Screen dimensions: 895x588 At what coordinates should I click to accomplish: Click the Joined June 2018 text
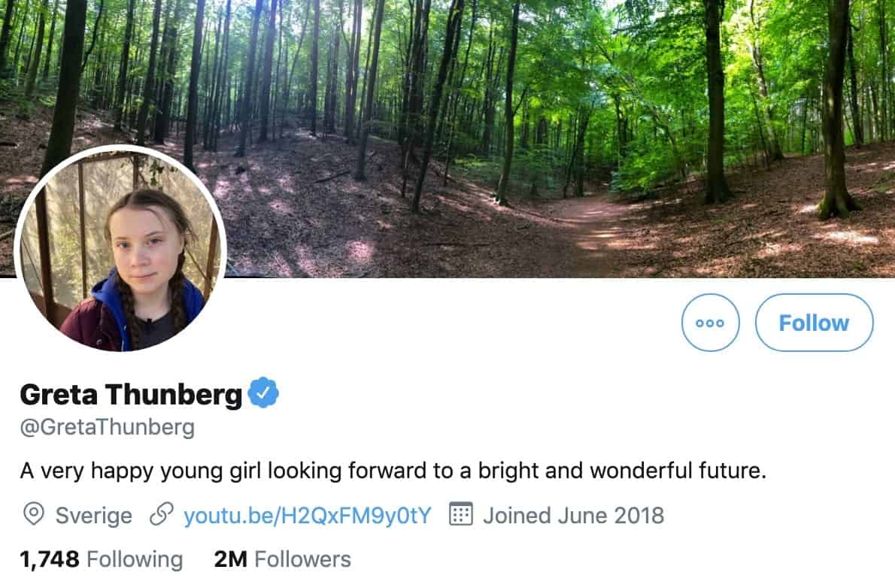pos(573,515)
